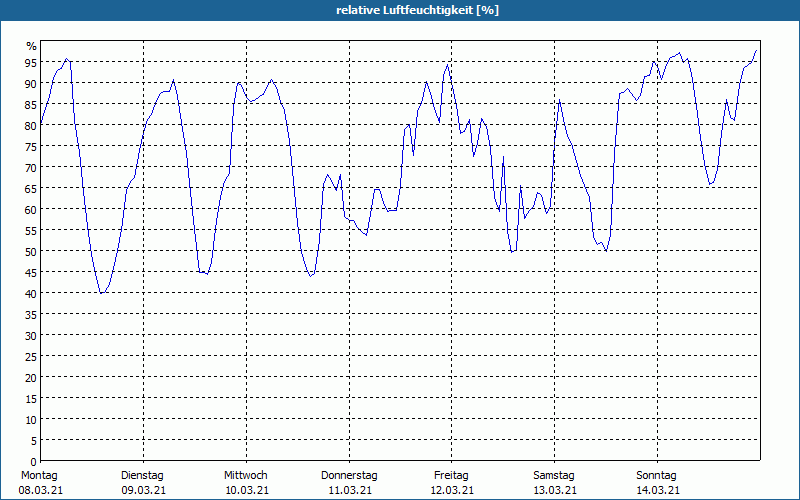Click the y-axis value 15

pyautogui.click(x=31, y=398)
